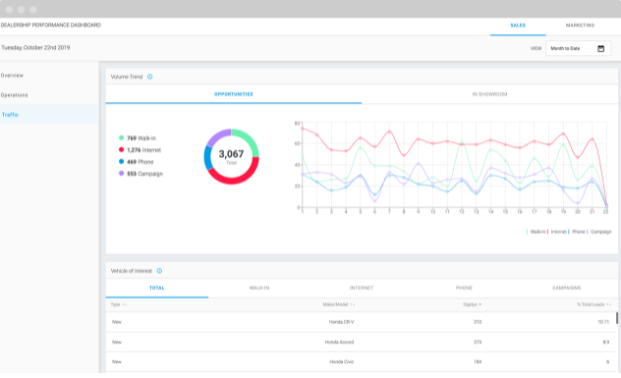Click the table vertical scrollbar thumb
Image resolution: width=621 pixels, height=378 pixels.
point(617,318)
